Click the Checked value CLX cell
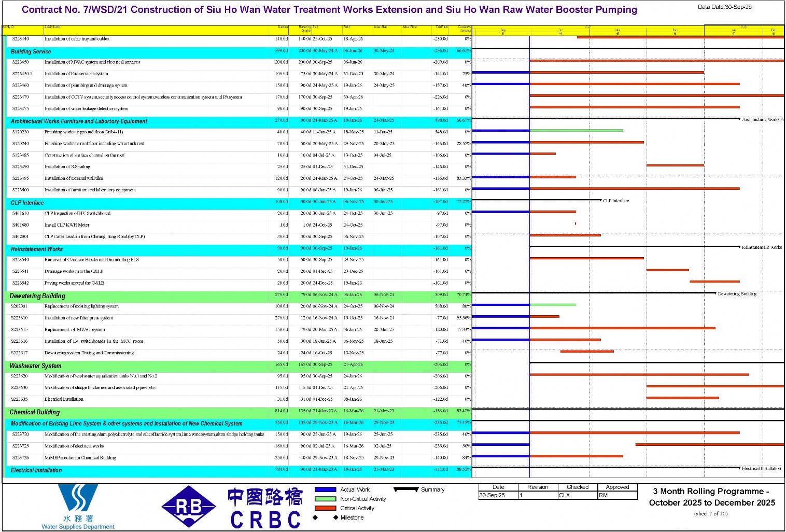Viewport: 786px width, 532px height. [578, 495]
